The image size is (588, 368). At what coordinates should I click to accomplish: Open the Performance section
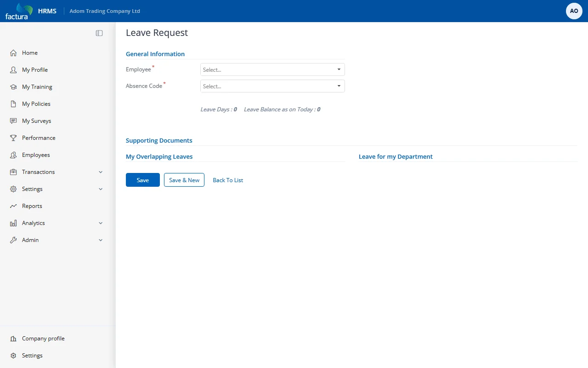pos(39,138)
